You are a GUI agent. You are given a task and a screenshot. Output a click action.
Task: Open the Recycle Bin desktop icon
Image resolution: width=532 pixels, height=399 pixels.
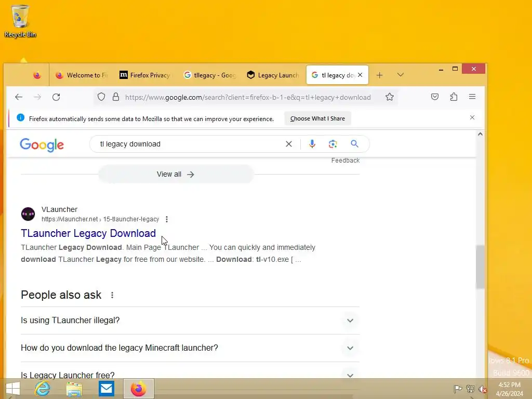pyautogui.click(x=20, y=21)
